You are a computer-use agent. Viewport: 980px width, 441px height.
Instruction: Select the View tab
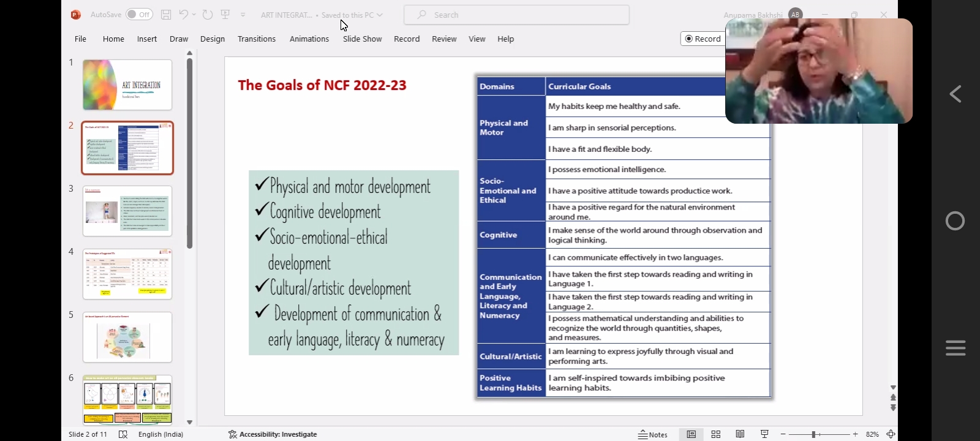[x=477, y=39]
